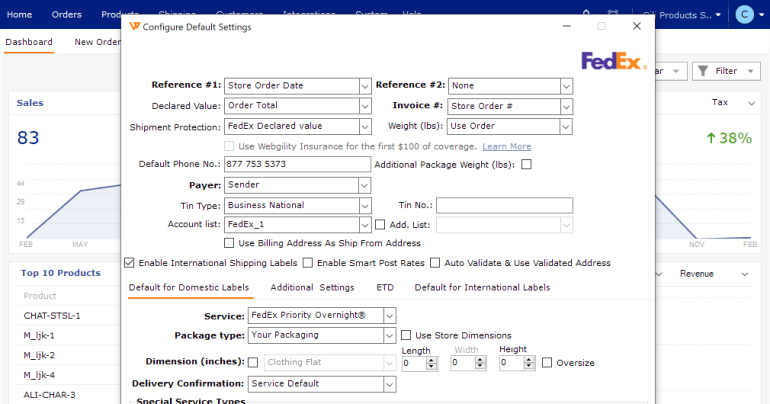
Task: Increase the Length value
Action: [432, 360]
